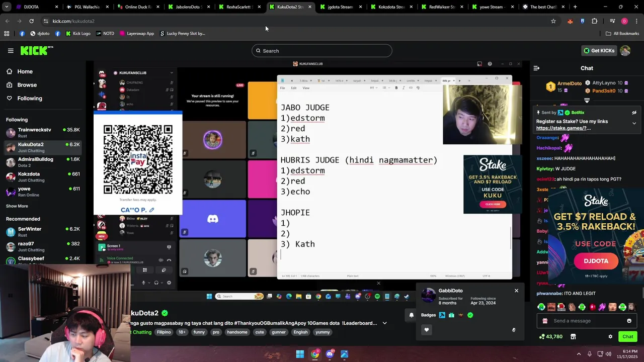Open All Bookmarks folder

(x=622, y=34)
